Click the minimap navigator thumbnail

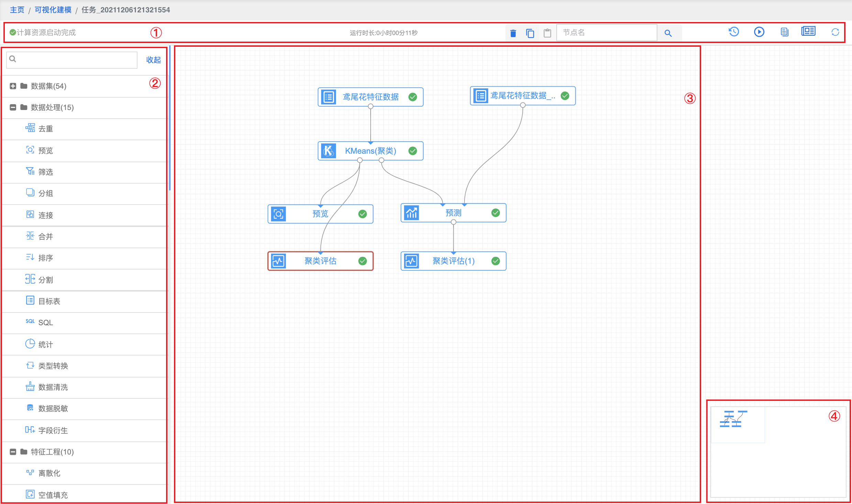tap(778, 452)
